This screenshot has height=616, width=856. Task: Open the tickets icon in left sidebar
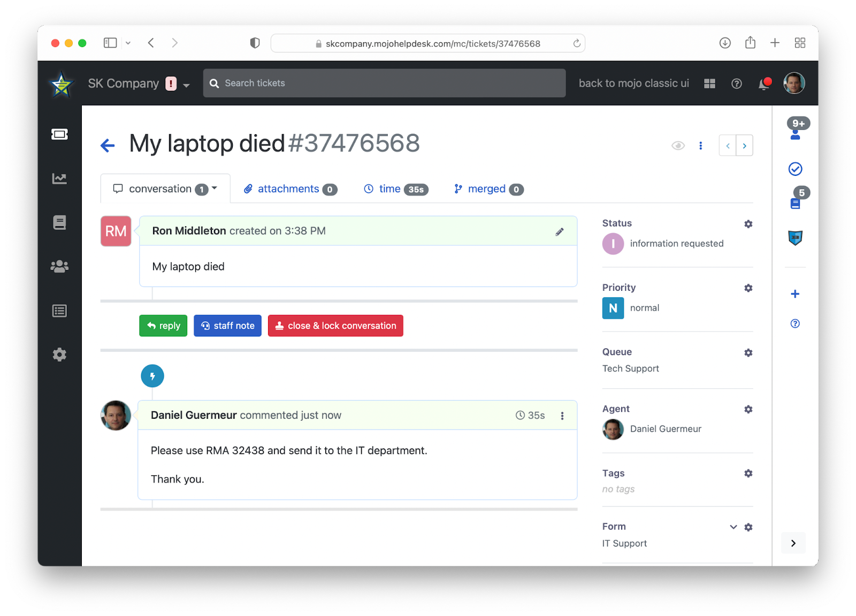[x=59, y=134]
